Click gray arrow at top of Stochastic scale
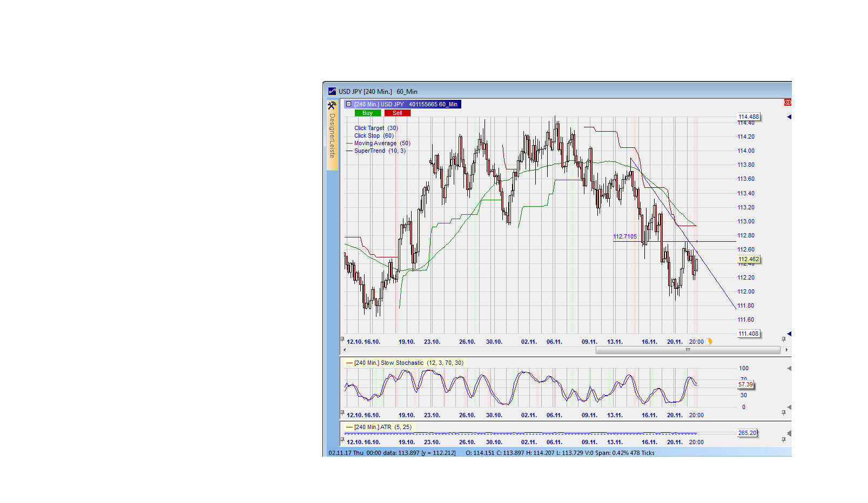The image size is (868, 503). 789,368
